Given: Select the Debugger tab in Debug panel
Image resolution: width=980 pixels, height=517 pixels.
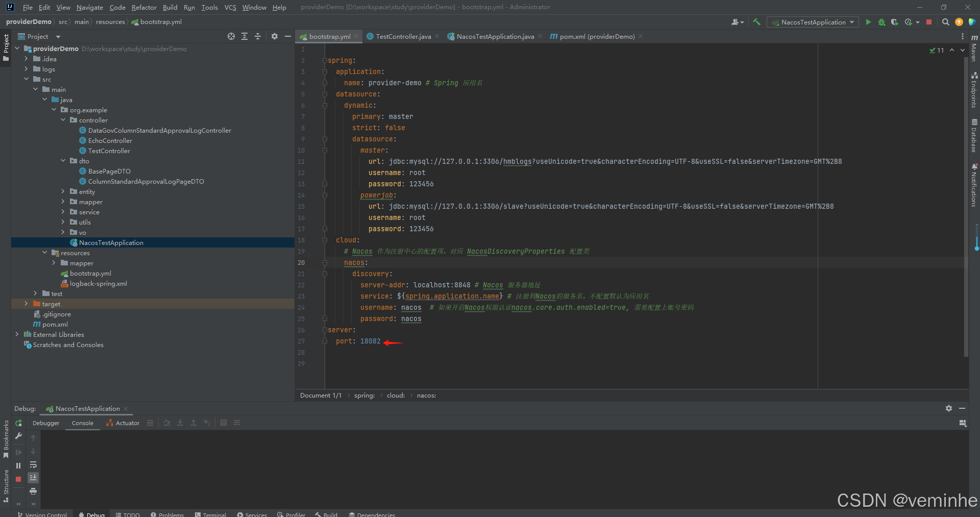Looking at the screenshot, I should point(46,423).
